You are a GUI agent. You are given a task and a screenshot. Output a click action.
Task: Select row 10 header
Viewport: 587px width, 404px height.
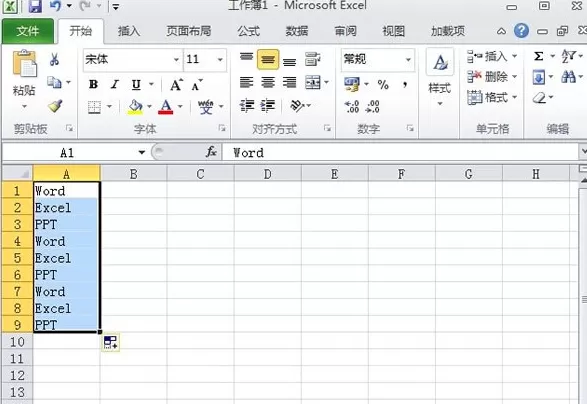17,342
